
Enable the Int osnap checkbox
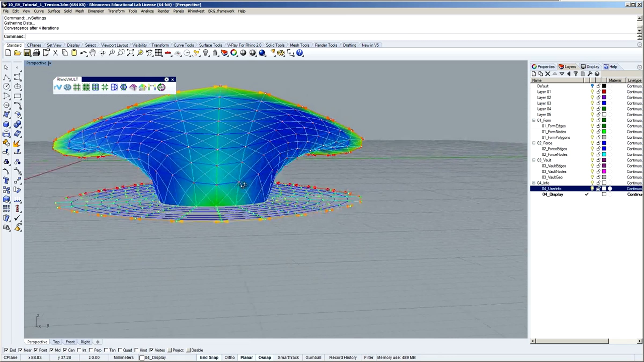point(79,350)
